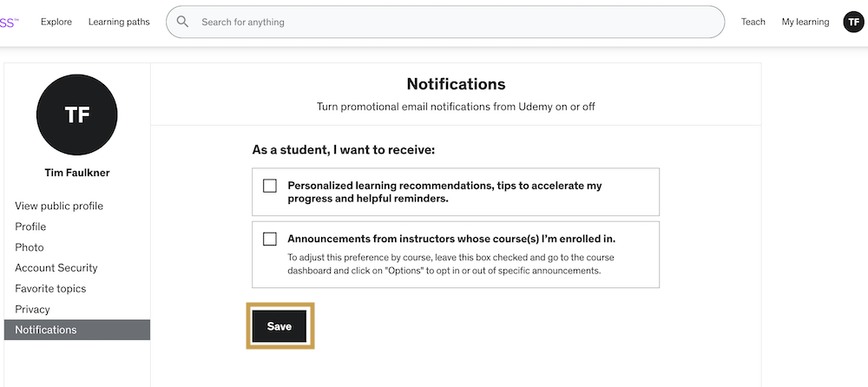The width and height of the screenshot is (868, 387).
Task: Go to Learning paths
Action: (x=119, y=22)
